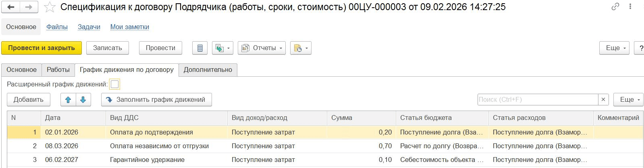The width and height of the screenshot is (644, 168).
Task: Move row down with blue arrow
Action: click(x=83, y=100)
